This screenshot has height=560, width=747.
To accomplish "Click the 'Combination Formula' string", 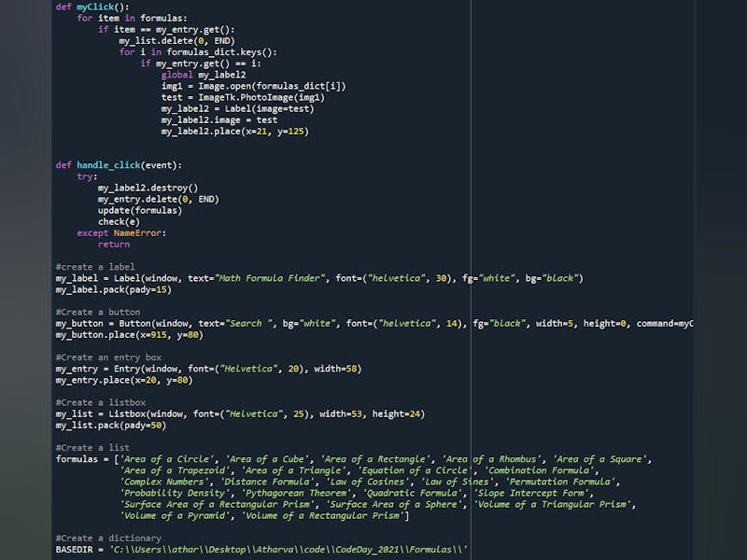I will (x=539, y=470).
